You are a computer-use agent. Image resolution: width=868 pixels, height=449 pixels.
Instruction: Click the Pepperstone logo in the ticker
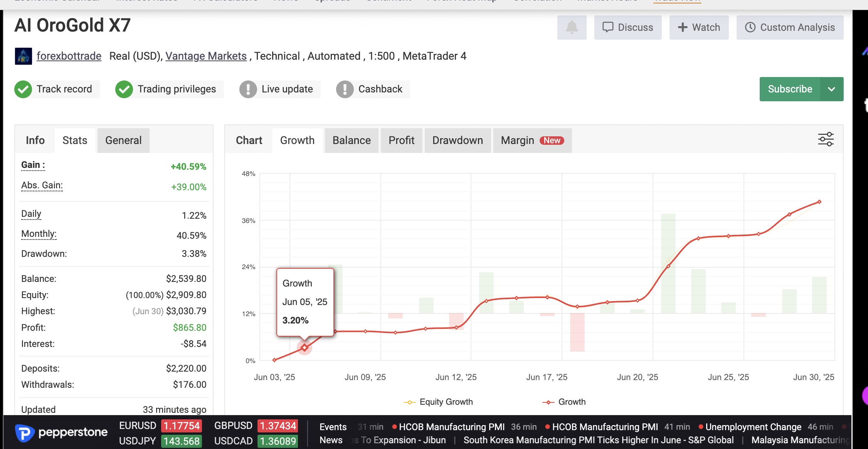61,433
